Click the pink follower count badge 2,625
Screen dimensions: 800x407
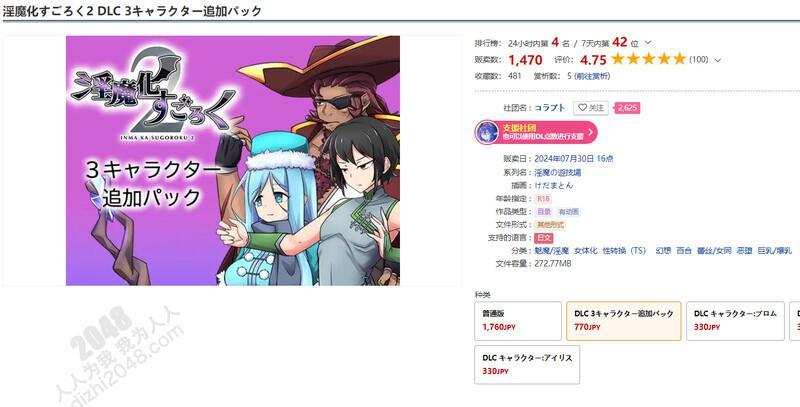coord(627,108)
